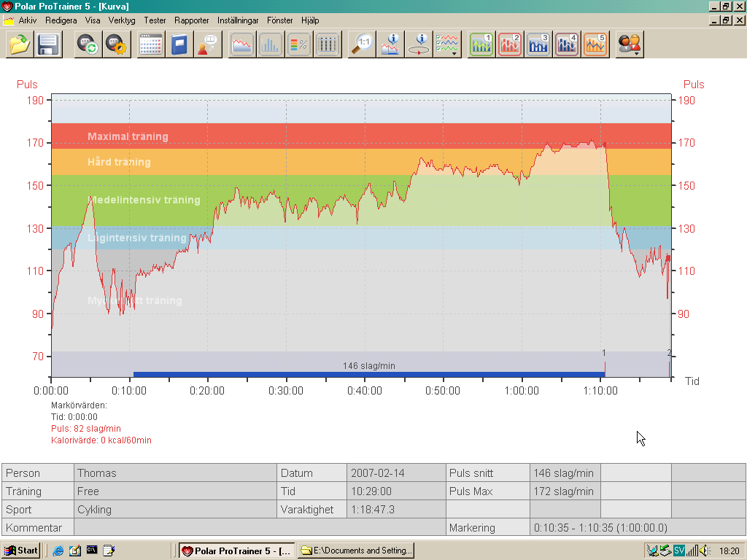Screen dimensions: 747x560
Task: Switch to E:\Documents and Settings taskbar window
Action: point(356,551)
